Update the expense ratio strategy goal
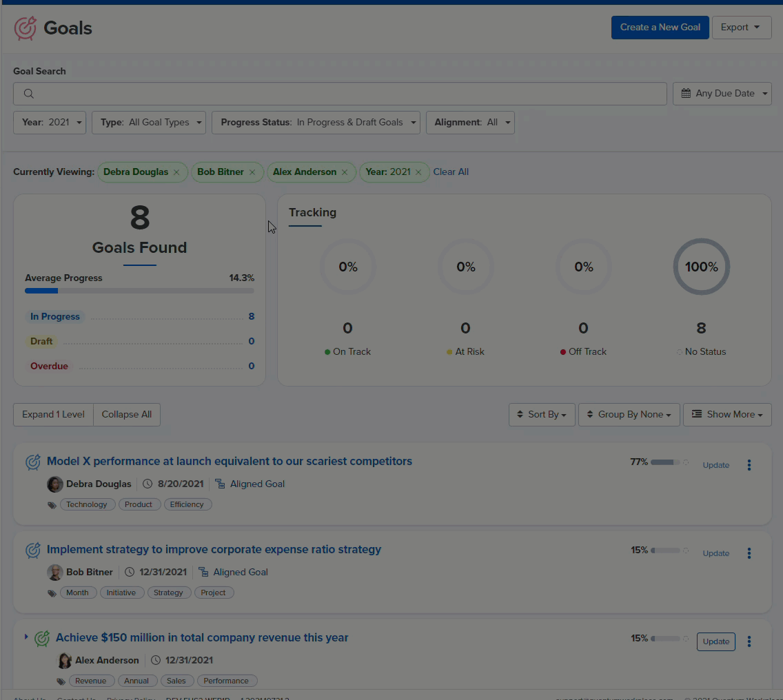 (716, 553)
